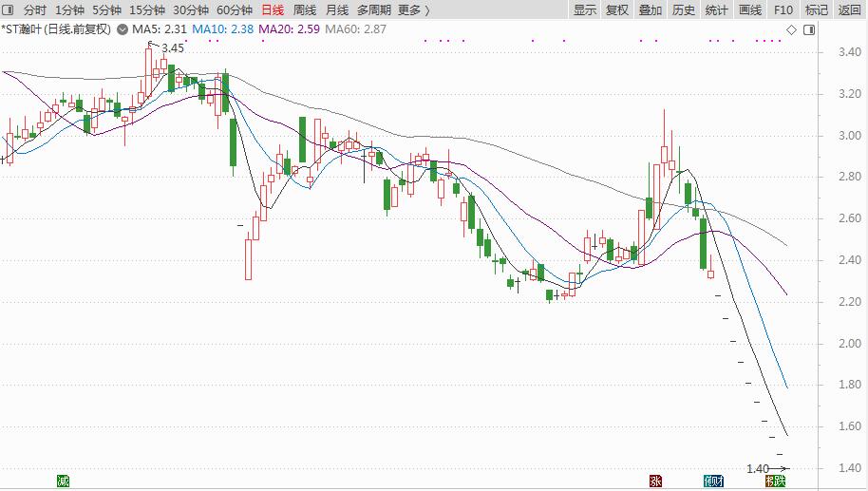This screenshot has width=868, height=491.
Task: Expand the indicator dropdown beside stock name
Action: coord(120,30)
